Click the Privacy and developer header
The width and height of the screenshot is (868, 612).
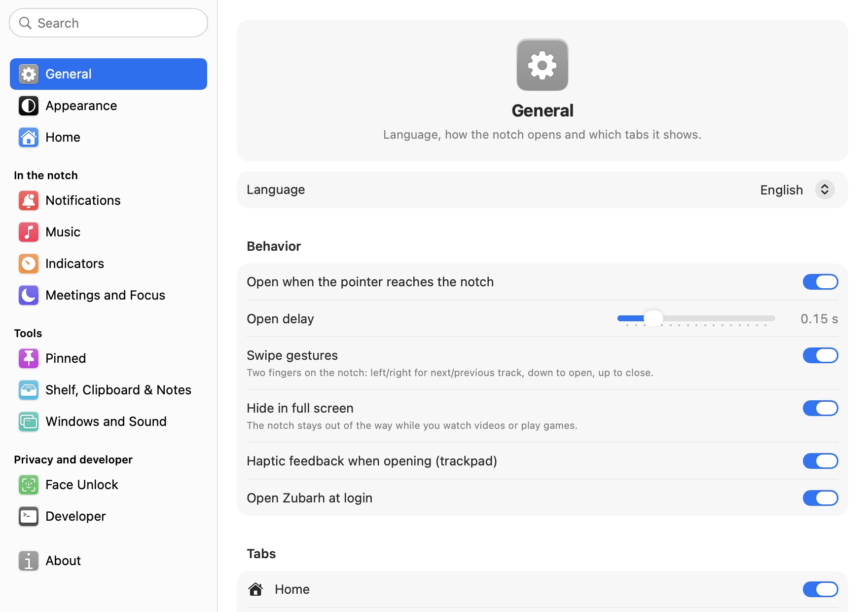point(73,459)
